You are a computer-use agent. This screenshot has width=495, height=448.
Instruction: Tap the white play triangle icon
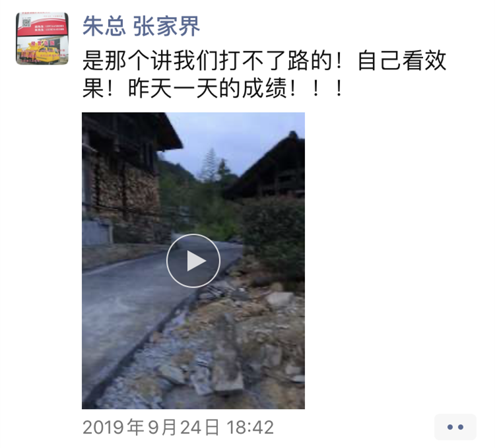click(196, 261)
